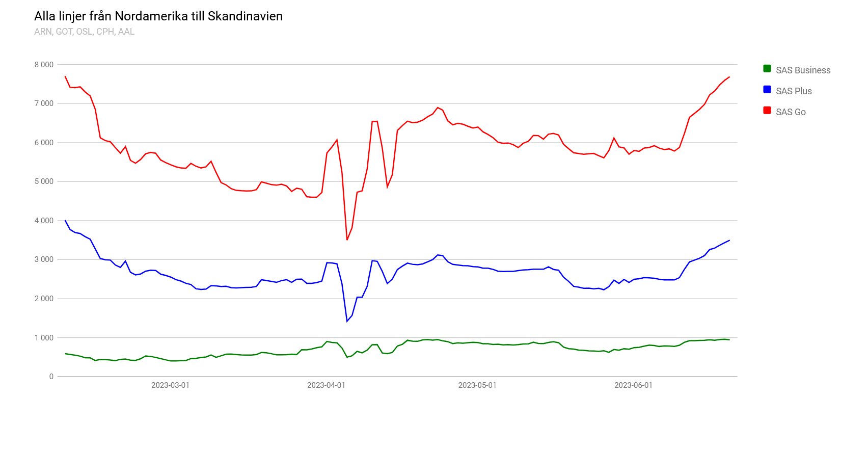
Task: Click the airport codes subtitle ARN, GOT, OSL
Action: (85, 32)
